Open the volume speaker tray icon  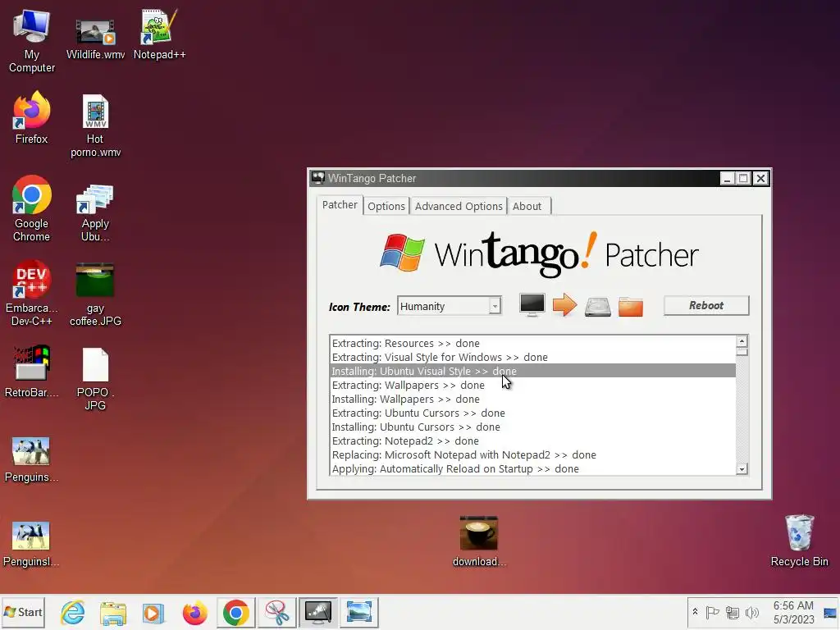(752, 612)
